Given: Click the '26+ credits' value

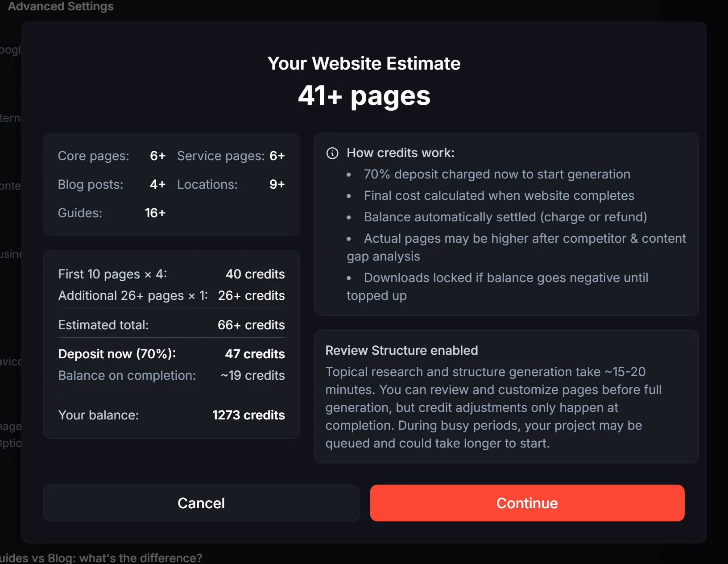Looking at the screenshot, I should 251,295.
